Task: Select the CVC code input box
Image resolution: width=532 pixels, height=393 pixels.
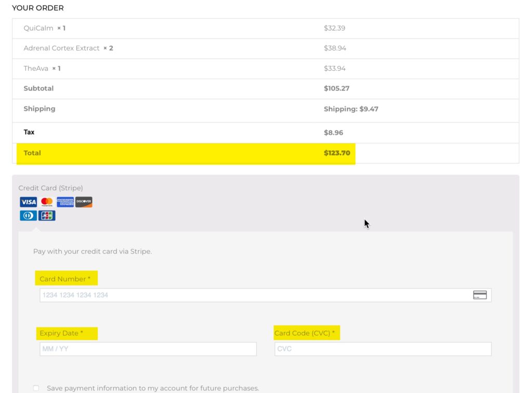Action: (383, 349)
